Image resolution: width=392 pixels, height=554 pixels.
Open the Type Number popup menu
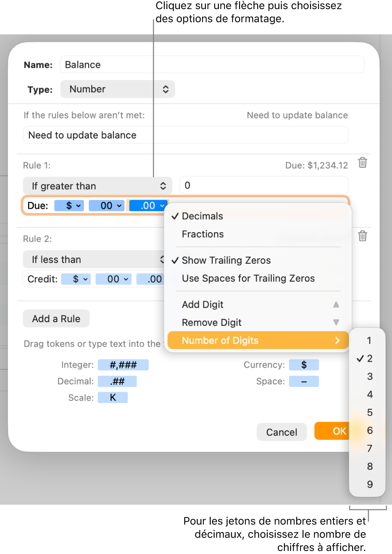click(118, 89)
